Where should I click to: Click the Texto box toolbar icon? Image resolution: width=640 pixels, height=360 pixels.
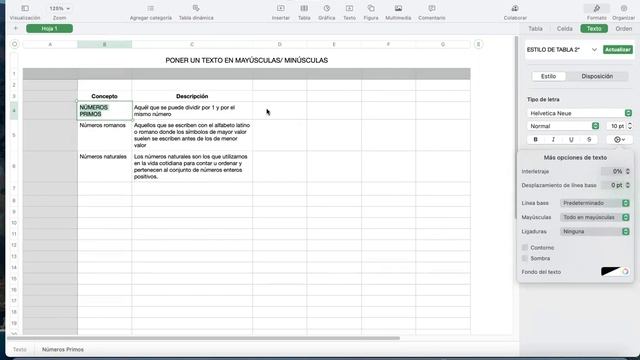(x=349, y=9)
